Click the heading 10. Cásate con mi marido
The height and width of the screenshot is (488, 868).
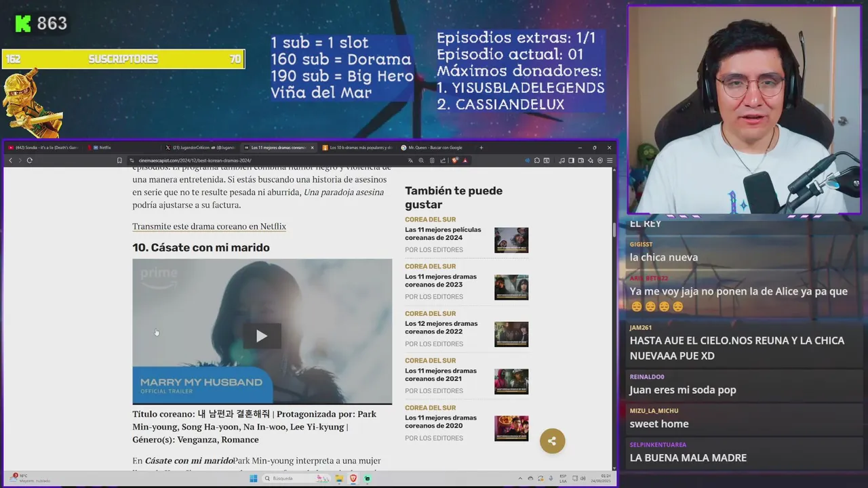(x=201, y=247)
